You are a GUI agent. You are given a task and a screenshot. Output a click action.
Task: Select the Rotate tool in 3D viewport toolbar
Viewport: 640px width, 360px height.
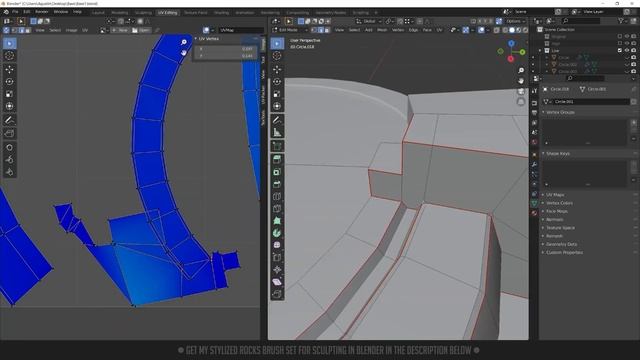tap(277, 82)
